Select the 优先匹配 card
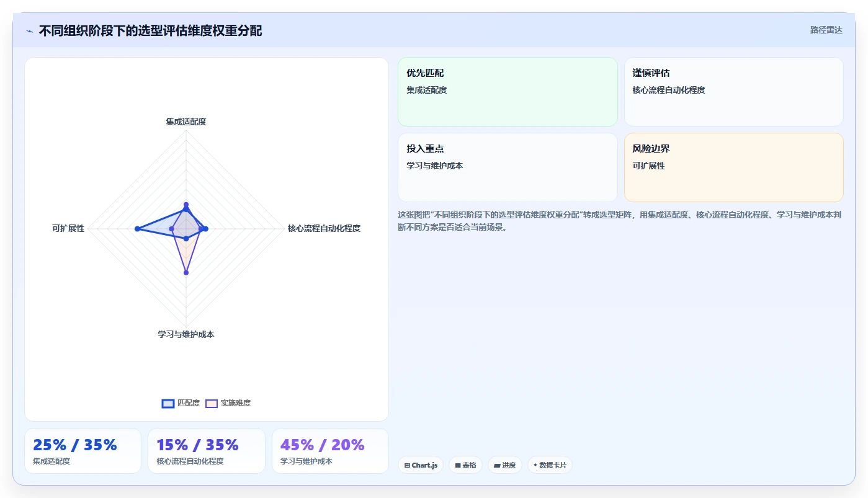The image size is (868, 498). pyautogui.click(x=508, y=92)
